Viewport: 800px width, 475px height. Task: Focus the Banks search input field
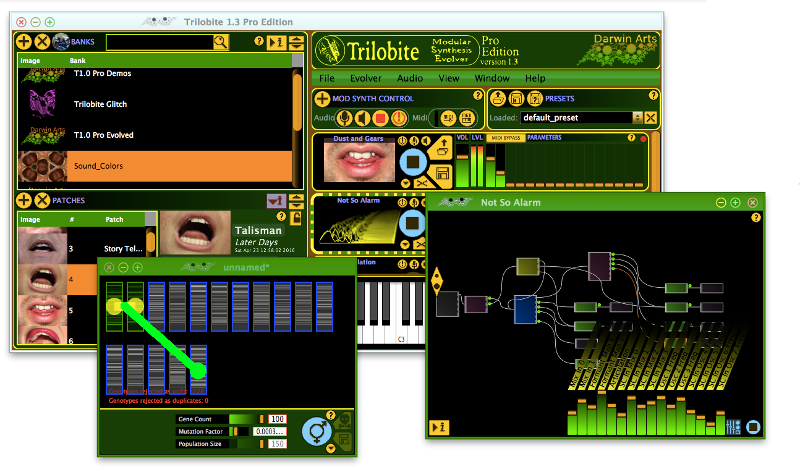point(160,42)
